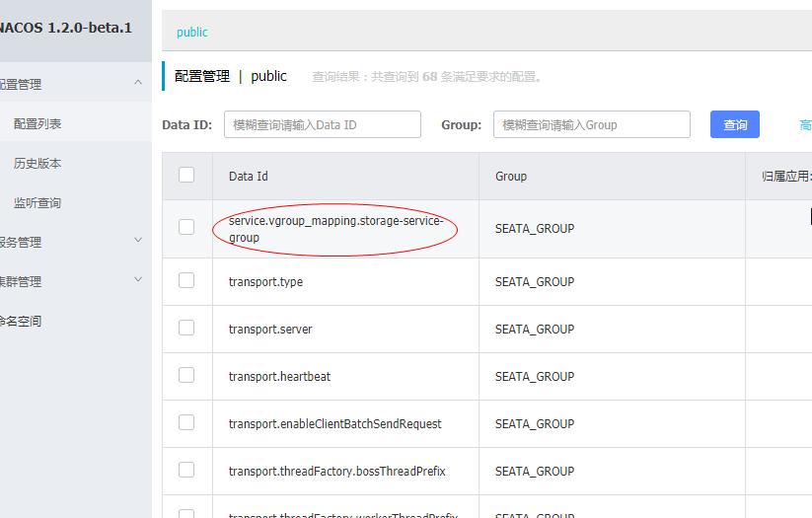Screen dimensions: 812x518
Task: Click the Data ID search field
Action: pos(322,124)
